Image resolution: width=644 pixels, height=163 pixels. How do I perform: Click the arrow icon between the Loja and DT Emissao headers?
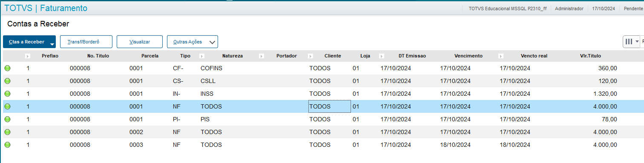pyautogui.click(x=382, y=56)
